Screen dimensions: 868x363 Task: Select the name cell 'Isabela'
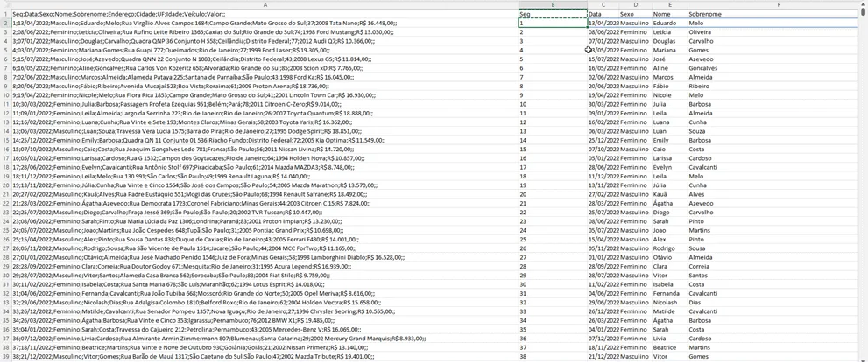(669, 284)
